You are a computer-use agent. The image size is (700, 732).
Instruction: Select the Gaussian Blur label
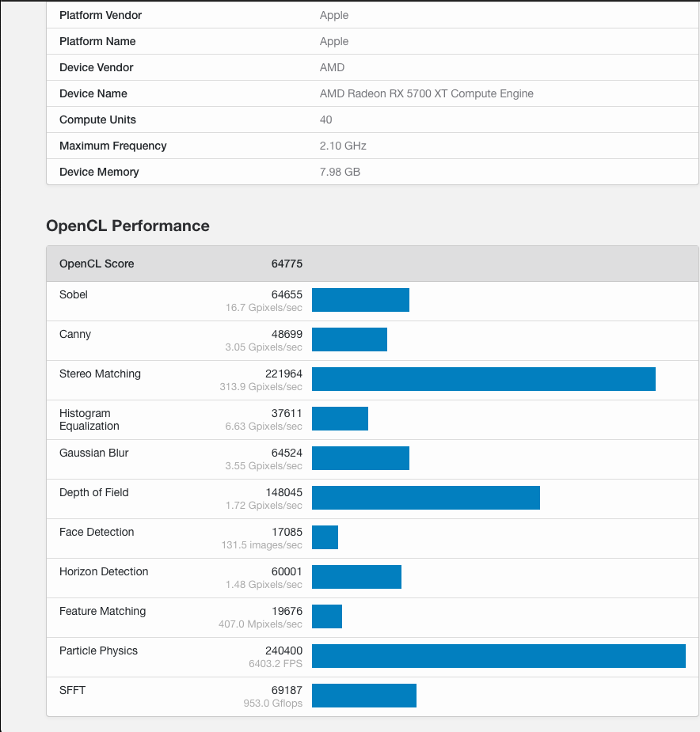[93, 453]
